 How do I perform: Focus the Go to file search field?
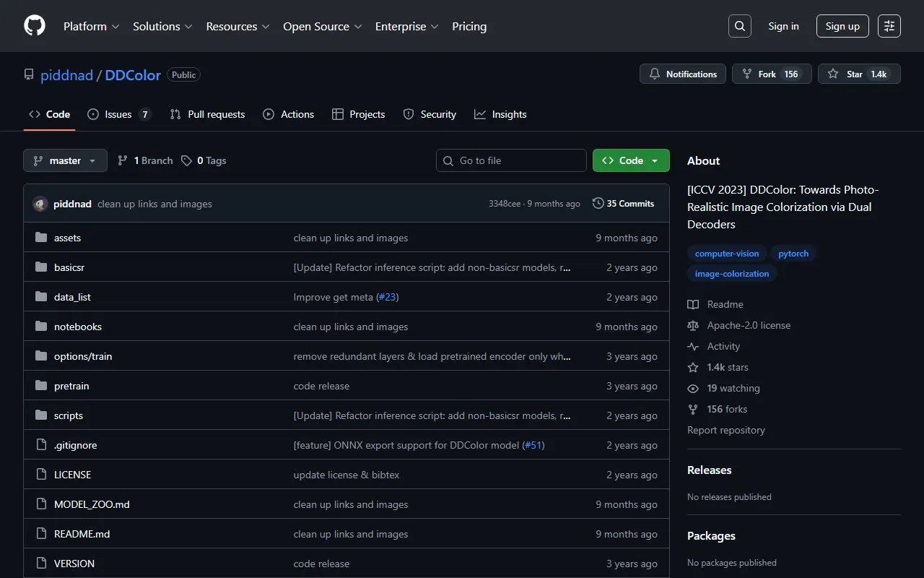point(511,160)
